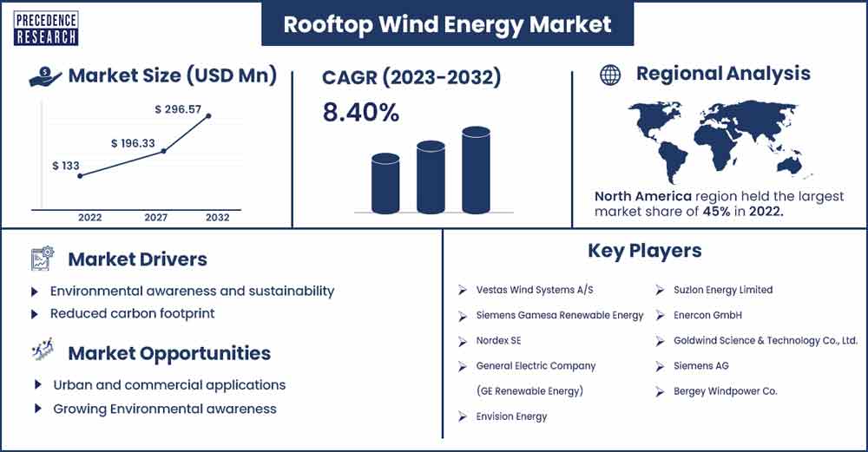Viewport: 868px width, 452px height.
Task: Click arrow bullet before Siemens Gamesa Renewable Energy
Action: [x=463, y=316]
